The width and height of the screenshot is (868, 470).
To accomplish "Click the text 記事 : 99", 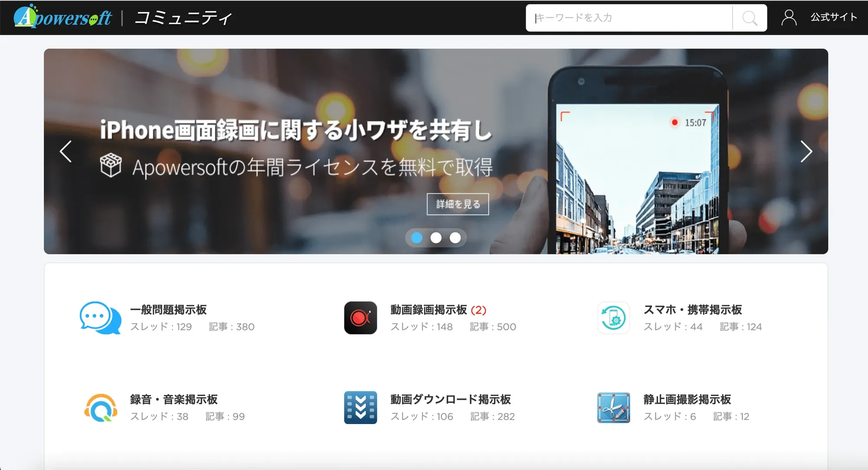I will pyautogui.click(x=225, y=417).
